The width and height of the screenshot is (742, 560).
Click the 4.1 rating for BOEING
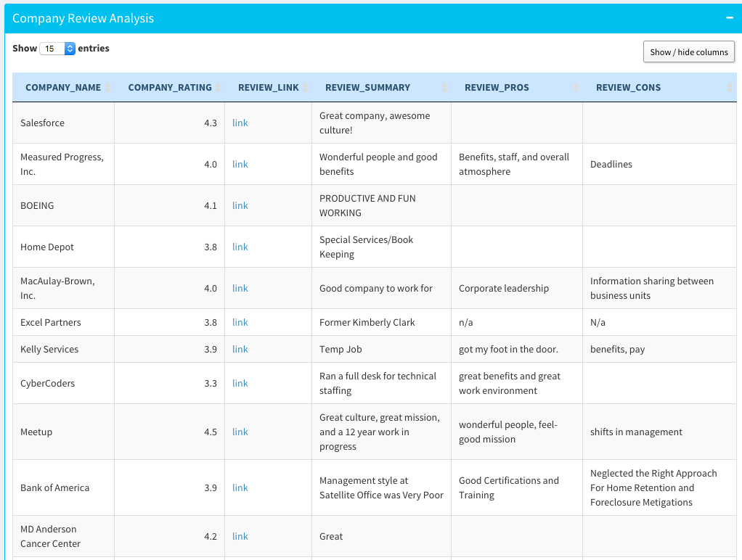point(211,206)
